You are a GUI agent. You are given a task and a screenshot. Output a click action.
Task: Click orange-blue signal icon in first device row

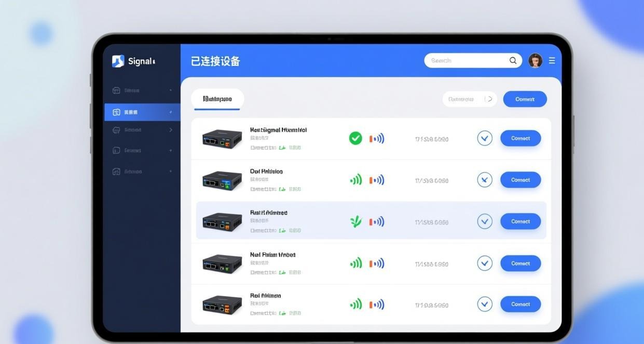377,138
